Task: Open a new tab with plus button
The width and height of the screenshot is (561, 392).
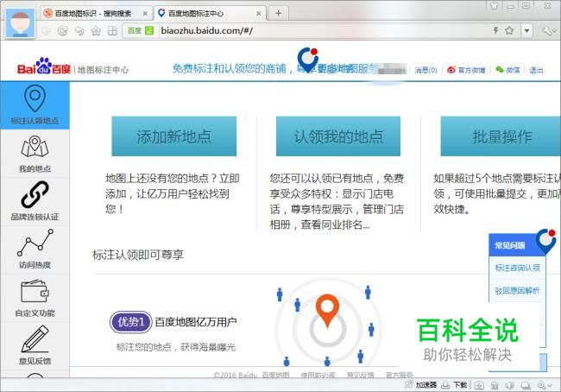Action: (279, 14)
